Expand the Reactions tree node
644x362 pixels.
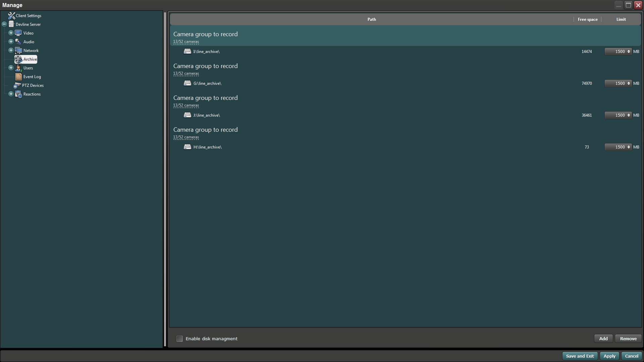click(11, 94)
